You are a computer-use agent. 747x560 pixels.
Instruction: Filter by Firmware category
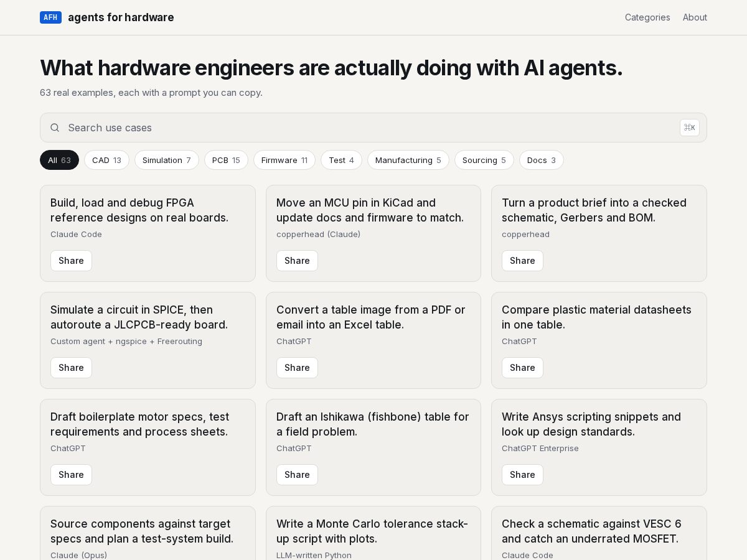pos(284,160)
